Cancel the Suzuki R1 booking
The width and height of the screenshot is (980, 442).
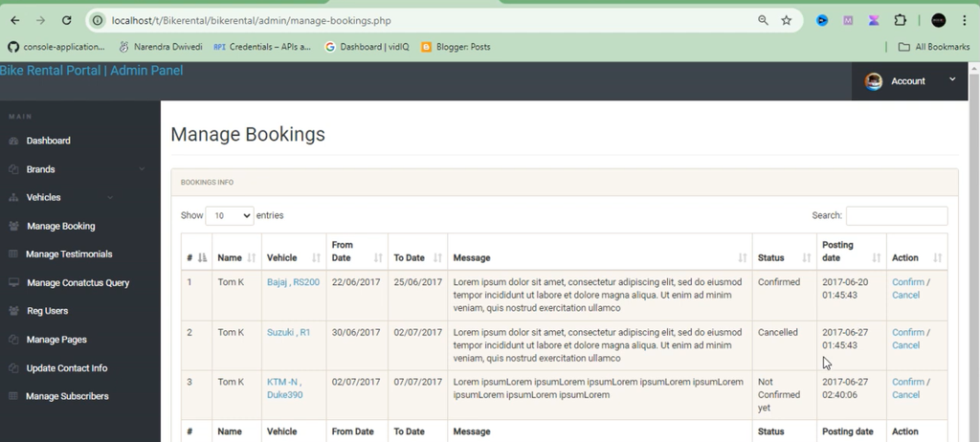[905, 345]
